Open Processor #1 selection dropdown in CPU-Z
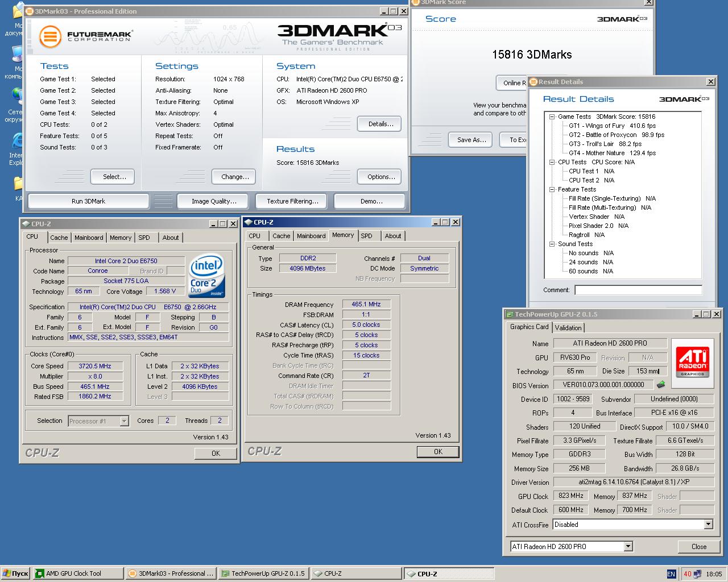Screen dimensions: 728x582 tap(124, 421)
